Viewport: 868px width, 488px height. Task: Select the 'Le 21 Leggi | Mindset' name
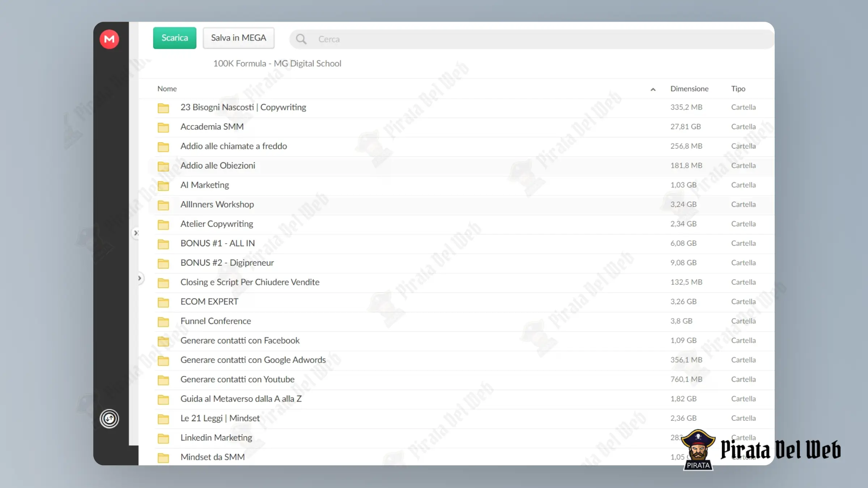click(220, 418)
